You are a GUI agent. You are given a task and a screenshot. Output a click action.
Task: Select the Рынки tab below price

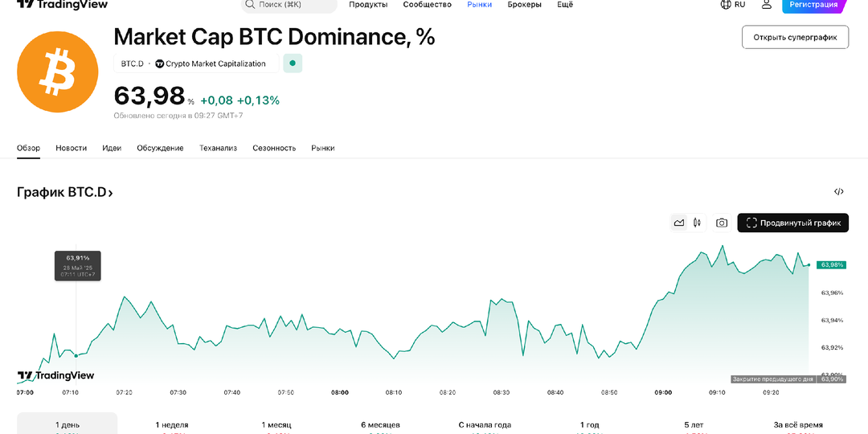323,148
